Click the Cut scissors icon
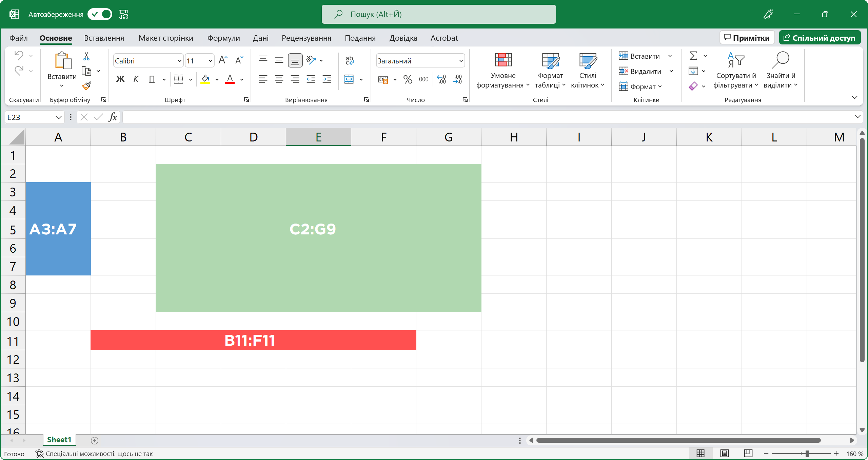 (x=86, y=56)
